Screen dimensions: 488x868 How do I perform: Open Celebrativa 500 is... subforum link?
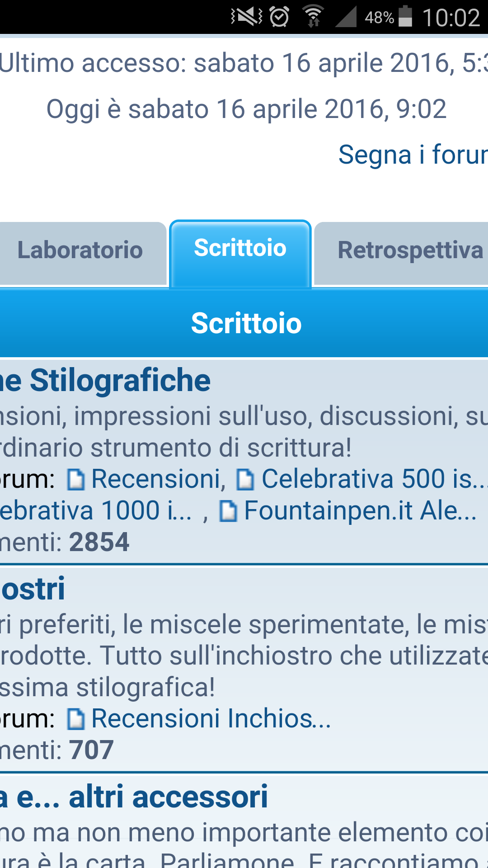[374, 479]
